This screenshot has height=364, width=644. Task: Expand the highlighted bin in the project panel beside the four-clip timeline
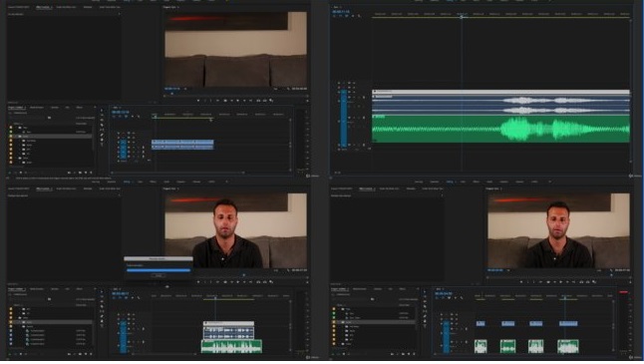tap(338, 322)
